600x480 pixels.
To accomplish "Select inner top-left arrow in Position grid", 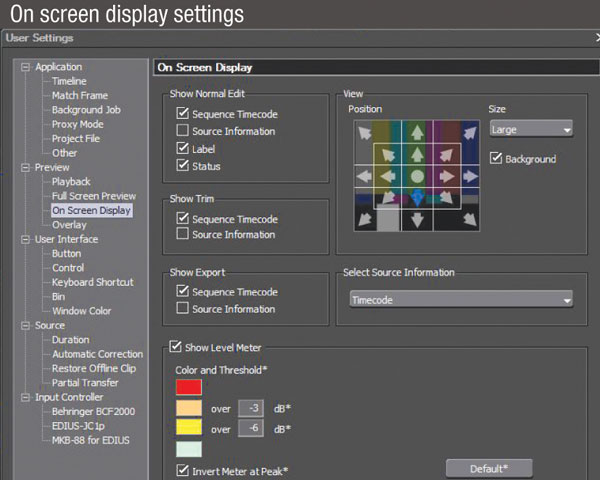I will point(388,155).
